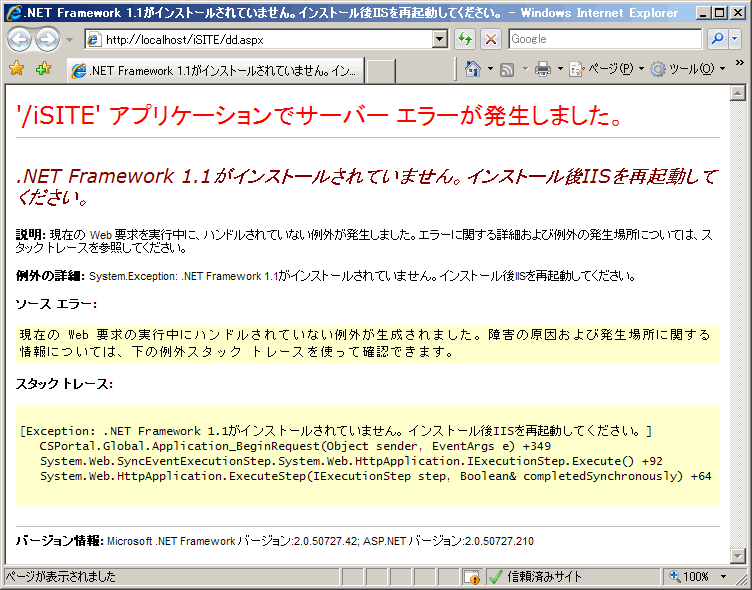Expand the address bar history dropdown
Image resolution: width=752 pixels, height=590 pixels.
click(440, 39)
